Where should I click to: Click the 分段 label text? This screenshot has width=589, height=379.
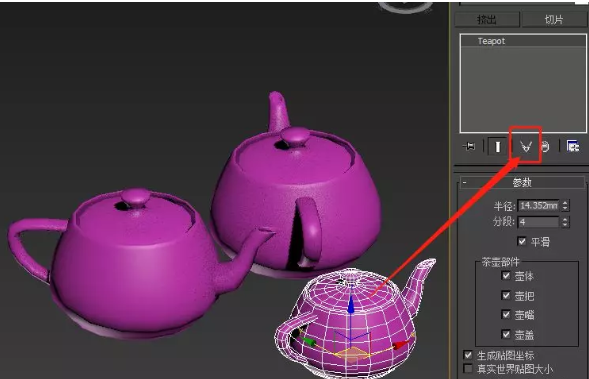click(503, 222)
